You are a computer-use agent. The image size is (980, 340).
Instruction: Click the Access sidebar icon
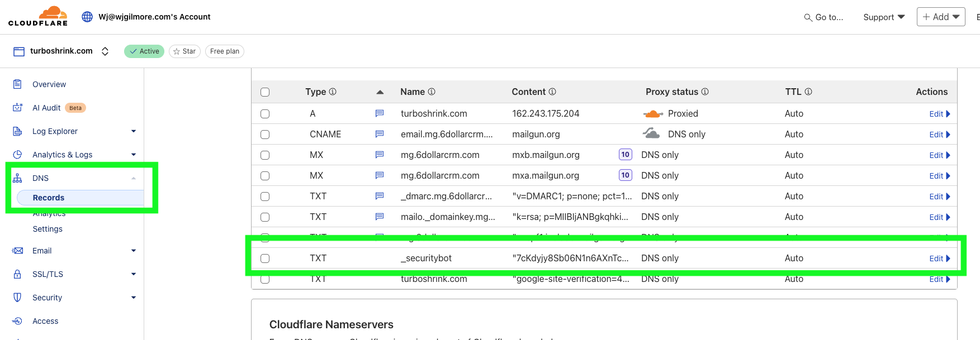point(17,321)
